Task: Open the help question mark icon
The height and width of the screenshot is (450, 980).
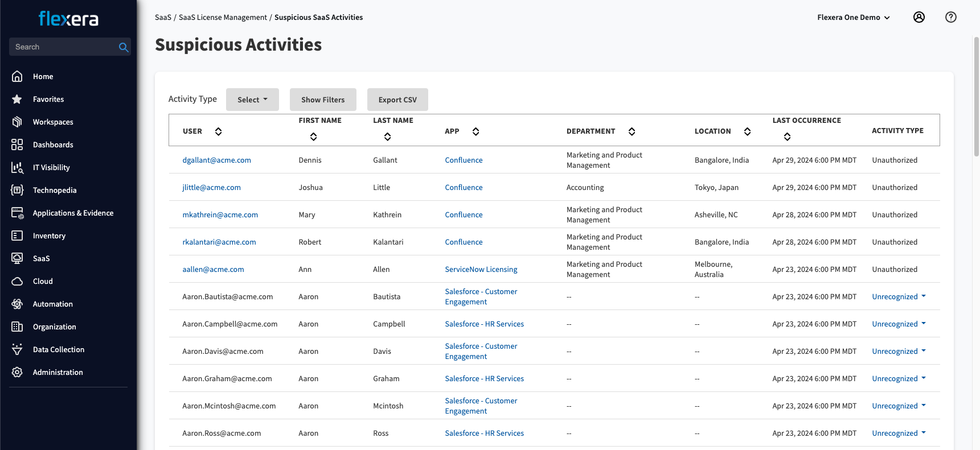Action: point(950,17)
